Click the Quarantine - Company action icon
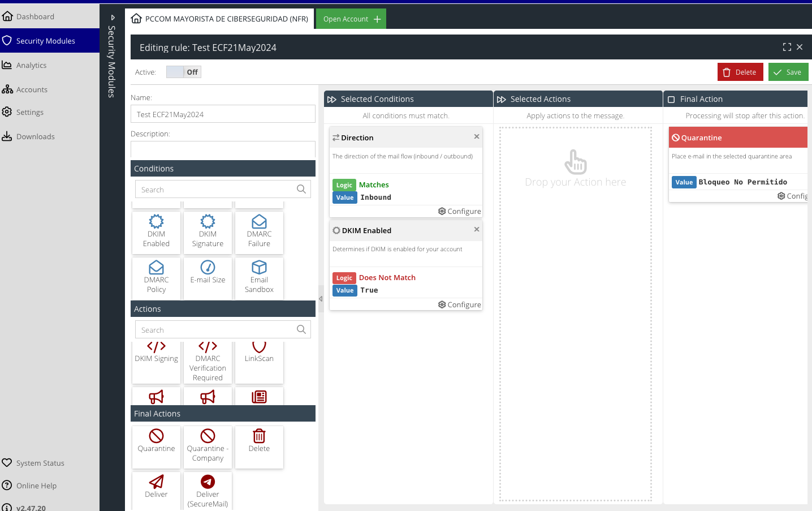The height and width of the screenshot is (511, 812). (208, 436)
